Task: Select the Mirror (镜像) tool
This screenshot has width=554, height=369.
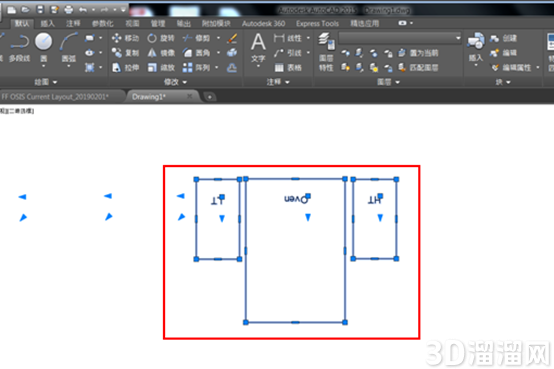Action: [161, 53]
